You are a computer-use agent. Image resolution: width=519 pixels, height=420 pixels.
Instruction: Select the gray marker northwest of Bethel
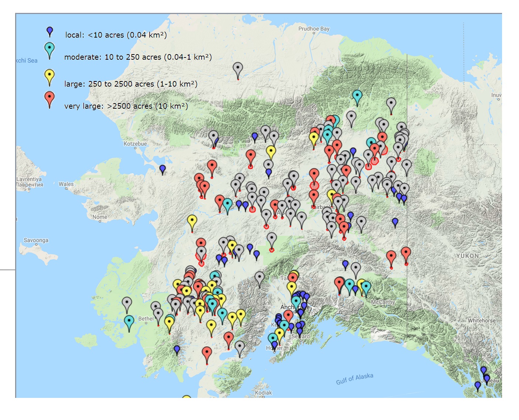tap(127, 305)
